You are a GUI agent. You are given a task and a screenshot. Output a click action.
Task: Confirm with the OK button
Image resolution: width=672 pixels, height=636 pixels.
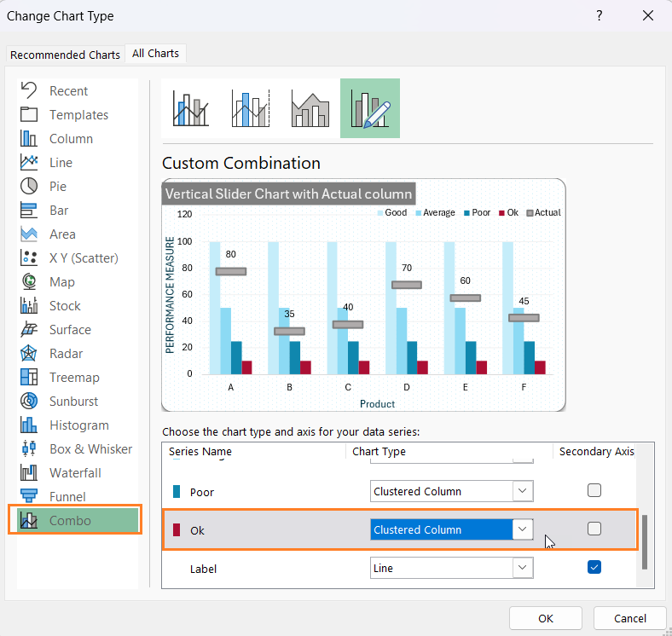tap(546, 618)
